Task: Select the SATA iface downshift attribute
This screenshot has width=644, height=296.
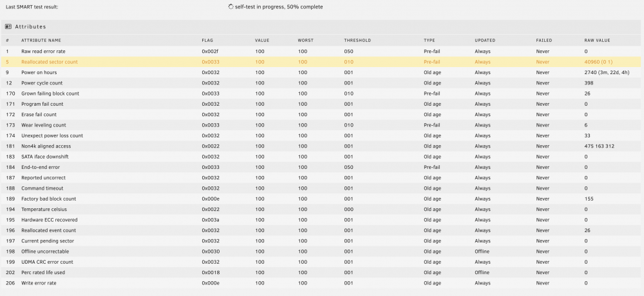Action: click(x=45, y=157)
